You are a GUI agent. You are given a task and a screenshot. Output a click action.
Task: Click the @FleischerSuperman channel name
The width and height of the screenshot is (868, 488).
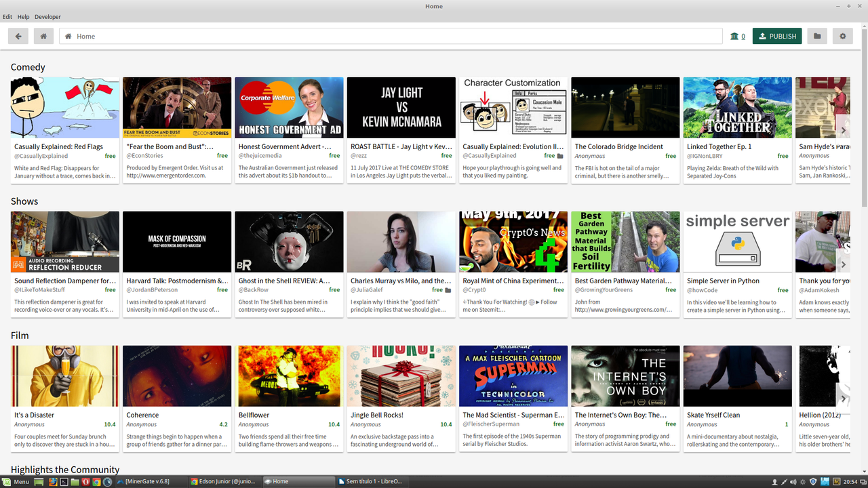click(491, 424)
